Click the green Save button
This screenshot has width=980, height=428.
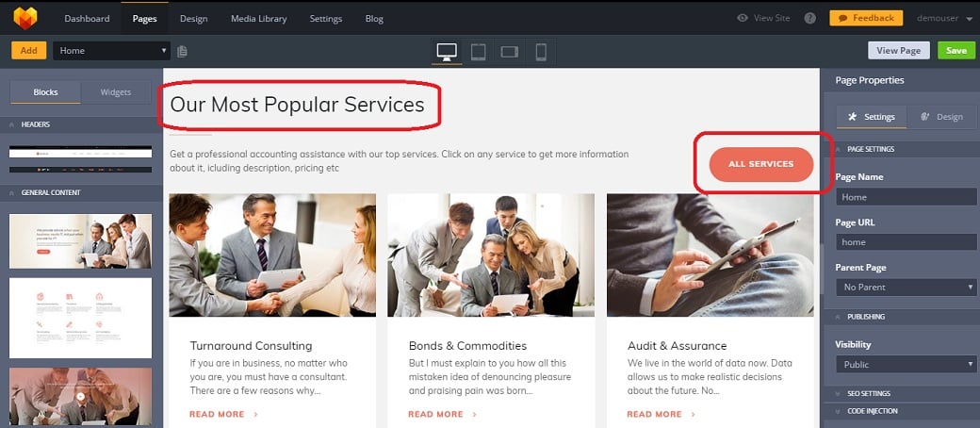(x=955, y=51)
